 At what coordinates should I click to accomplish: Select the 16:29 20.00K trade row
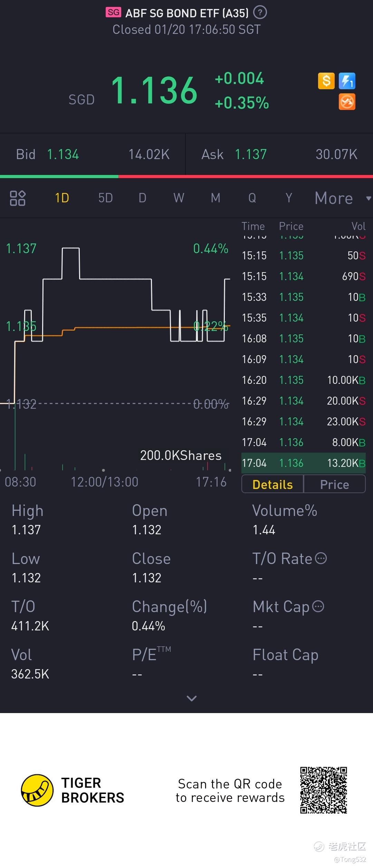304,401
